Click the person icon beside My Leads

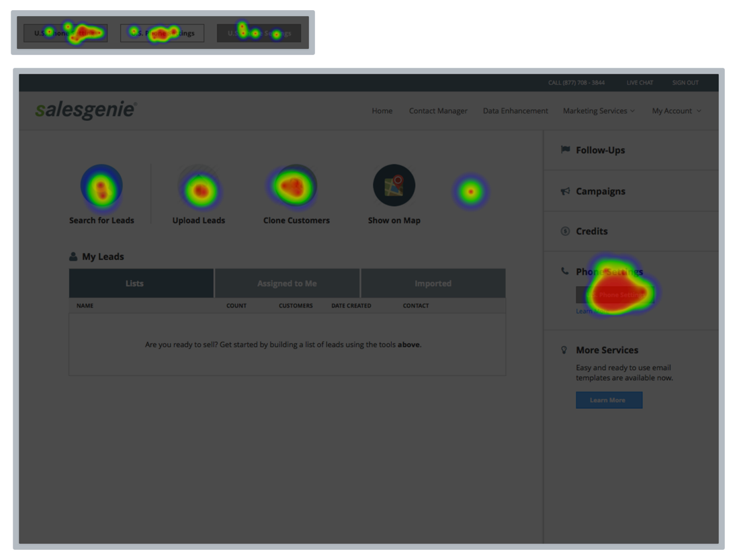(x=73, y=256)
